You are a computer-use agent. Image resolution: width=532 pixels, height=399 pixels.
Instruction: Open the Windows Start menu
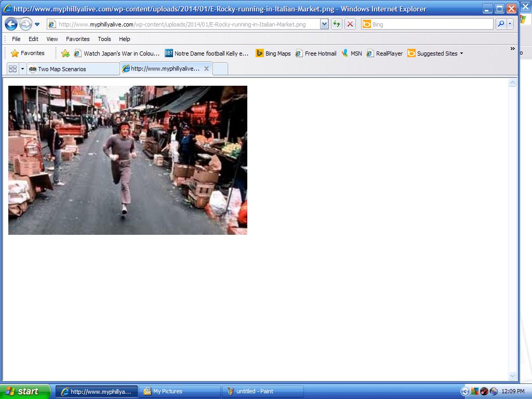25,391
